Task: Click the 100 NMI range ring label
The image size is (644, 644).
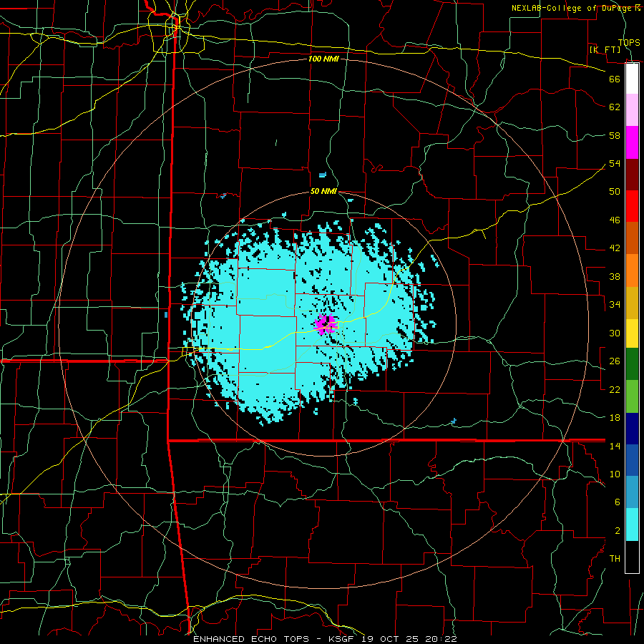Action: click(x=323, y=59)
